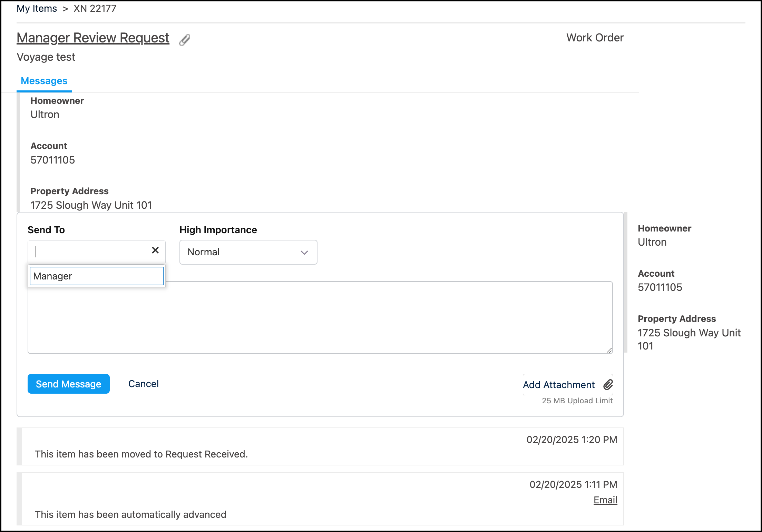This screenshot has height=532, width=762.
Task: Click the Work Order label
Action: [x=595, y=38]
